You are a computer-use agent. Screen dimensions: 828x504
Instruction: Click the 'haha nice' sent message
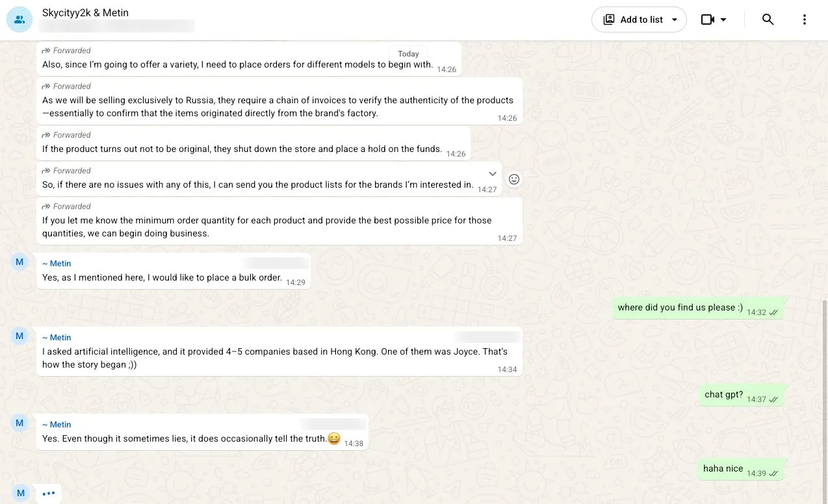coord(740,470)
